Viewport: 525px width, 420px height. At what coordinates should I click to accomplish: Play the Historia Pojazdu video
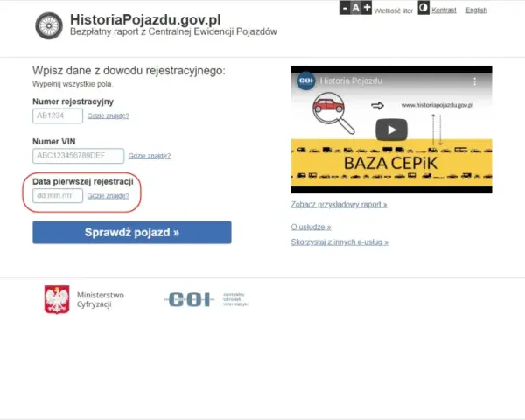(391, 129)
